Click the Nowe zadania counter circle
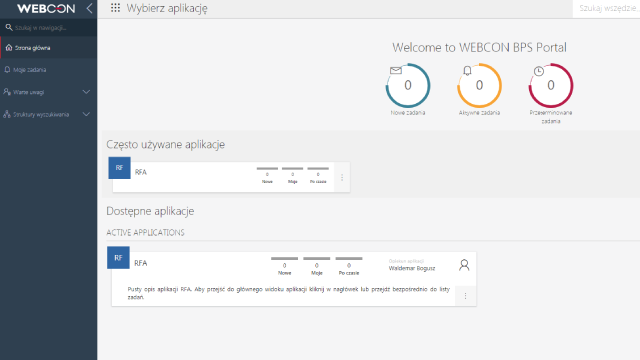 tap(408, 85)
